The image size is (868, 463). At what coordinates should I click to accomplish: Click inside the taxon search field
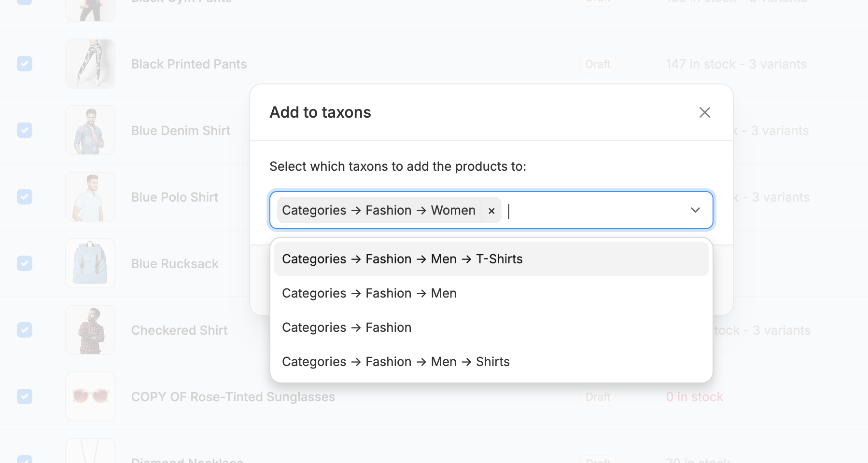(x=594, y=211)
